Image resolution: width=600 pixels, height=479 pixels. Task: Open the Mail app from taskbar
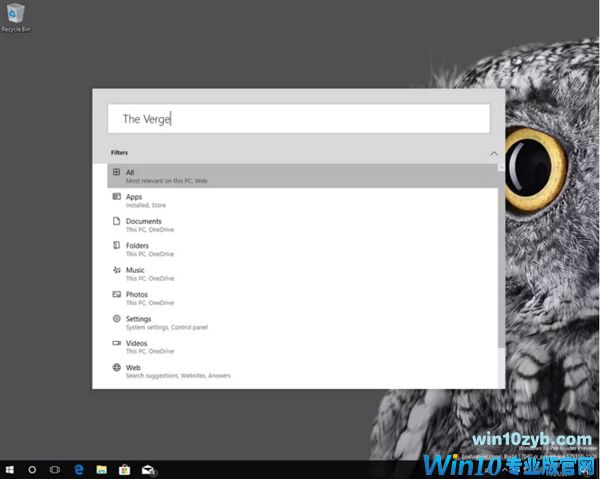[148, 470]
